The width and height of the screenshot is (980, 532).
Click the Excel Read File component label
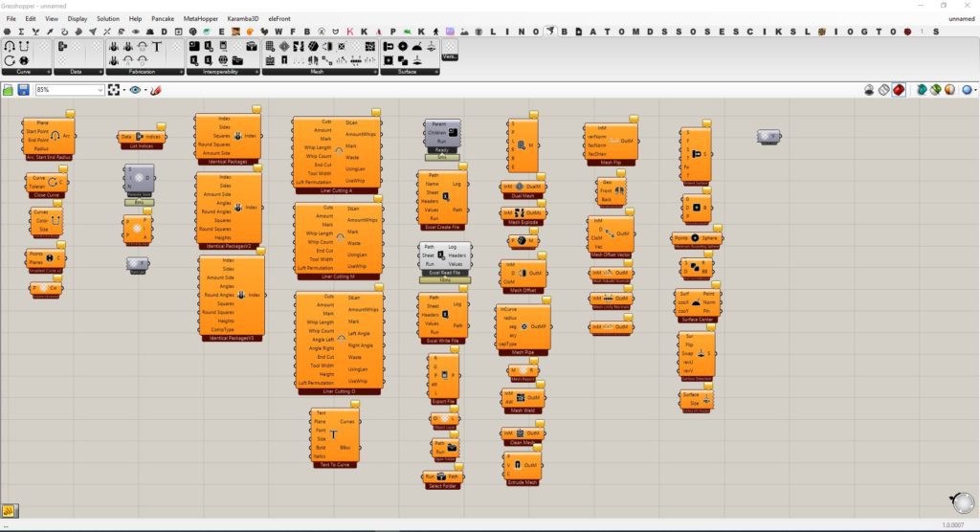click(x=444, y=274)
